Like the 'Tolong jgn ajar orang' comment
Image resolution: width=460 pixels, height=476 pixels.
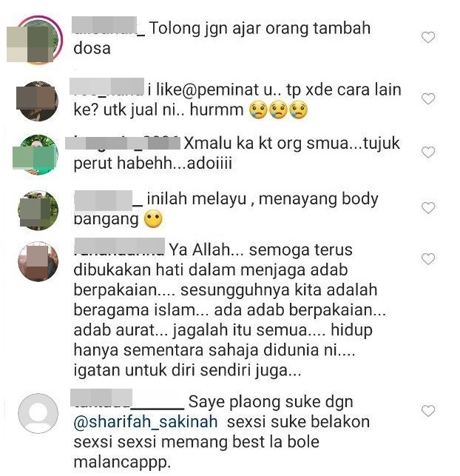coord(428,37)
